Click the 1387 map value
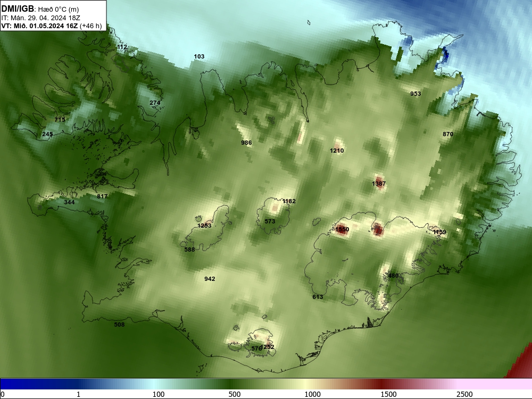 pos(379,184)
